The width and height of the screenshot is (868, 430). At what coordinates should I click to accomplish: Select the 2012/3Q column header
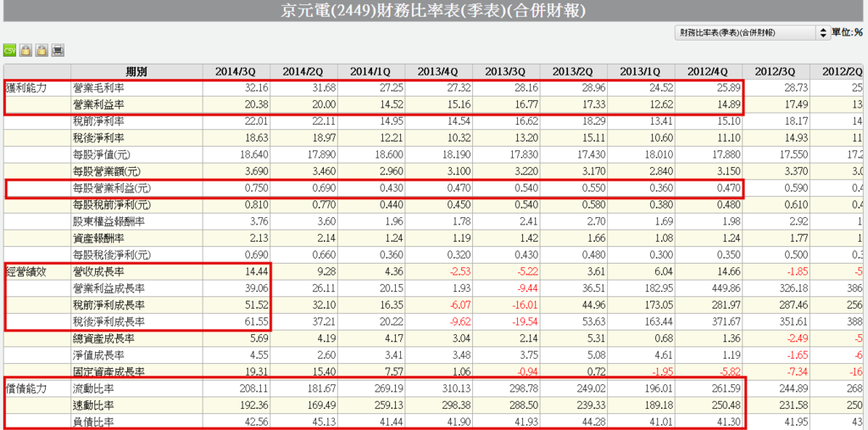tap(776, 72)
